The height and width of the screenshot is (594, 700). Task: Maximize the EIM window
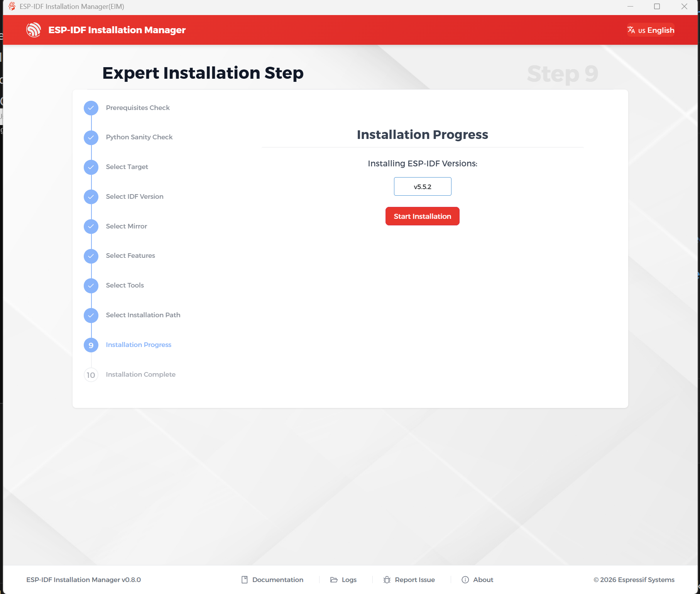[657, 7]
